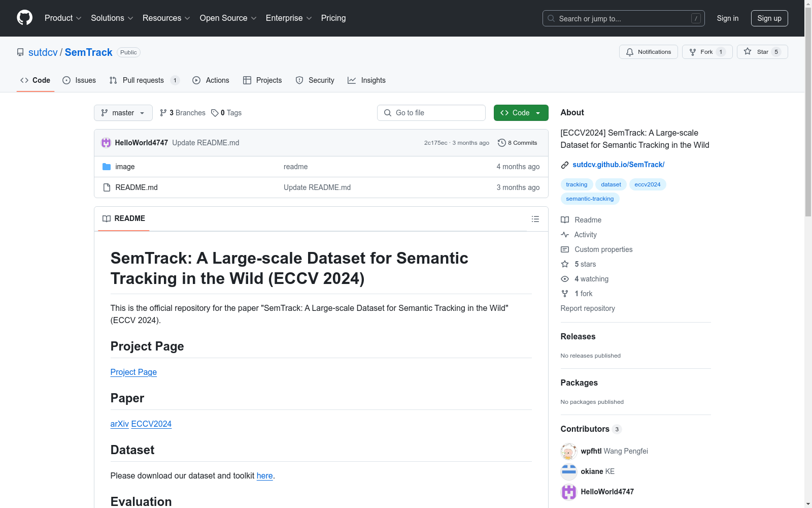
Task: Click the HelloWorld4747 commit avatar
Action: pos(106,143)
